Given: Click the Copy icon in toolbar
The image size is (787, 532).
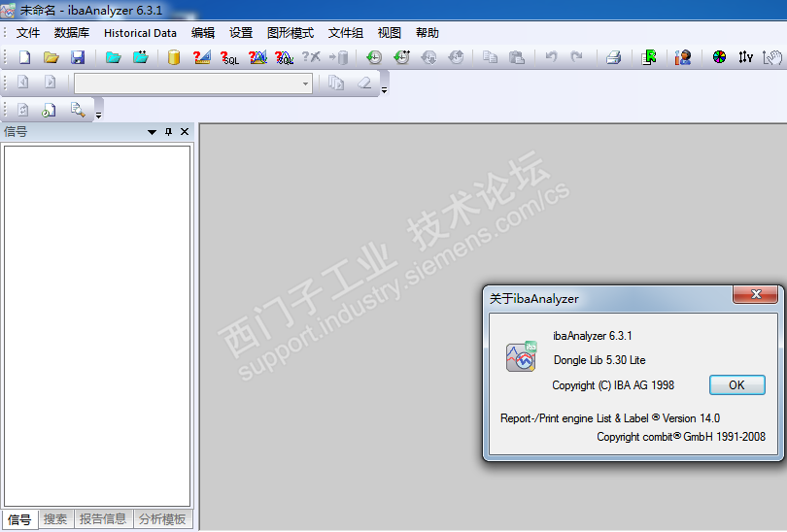Looking at the screenshot, I should click(x=490, y=57).
